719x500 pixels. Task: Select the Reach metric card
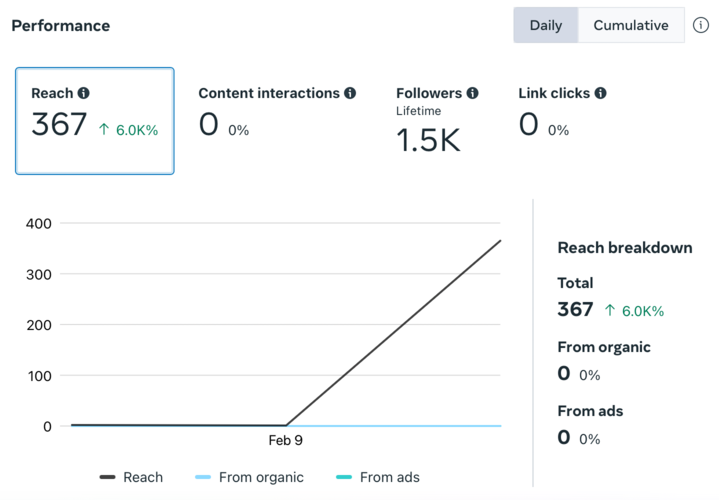(95, 121)
